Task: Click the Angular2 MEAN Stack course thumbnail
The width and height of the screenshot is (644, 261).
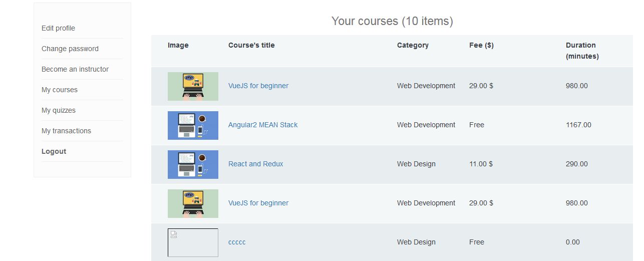Action: [193, 125]
